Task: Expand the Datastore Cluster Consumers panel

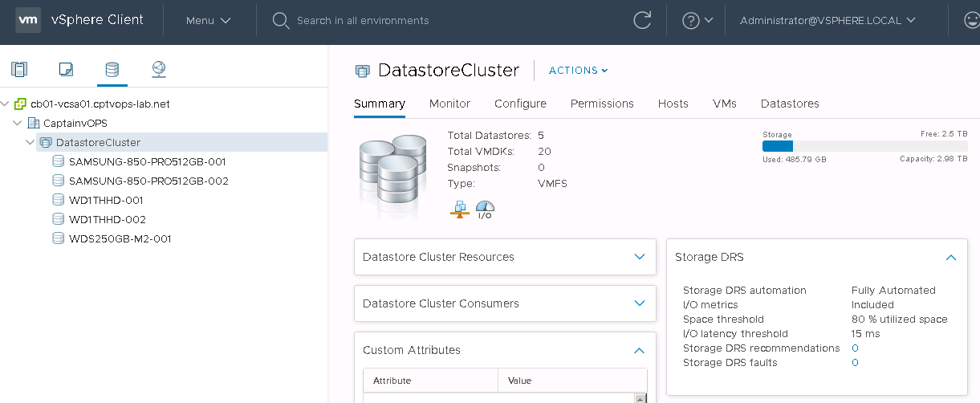Action: 639,303
